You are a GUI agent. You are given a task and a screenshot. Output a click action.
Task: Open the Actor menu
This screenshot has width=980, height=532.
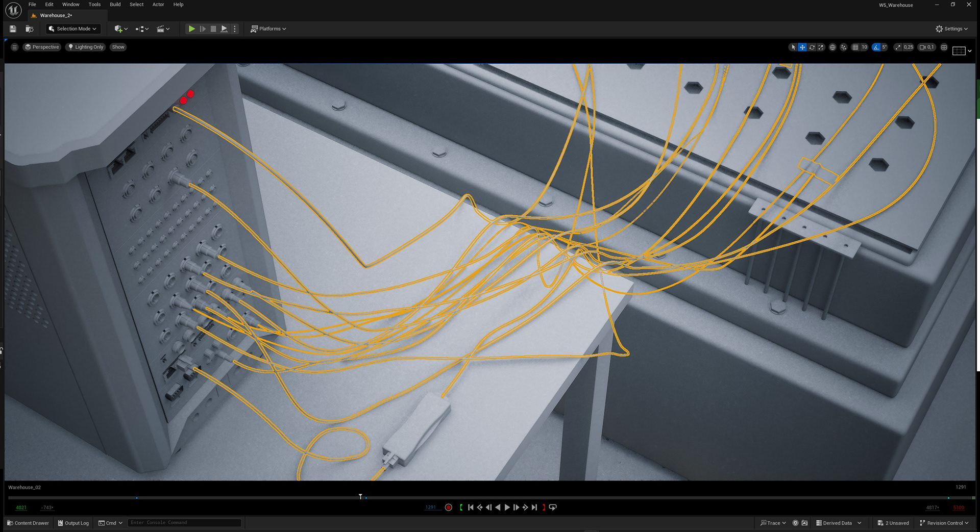click(158, 5)
